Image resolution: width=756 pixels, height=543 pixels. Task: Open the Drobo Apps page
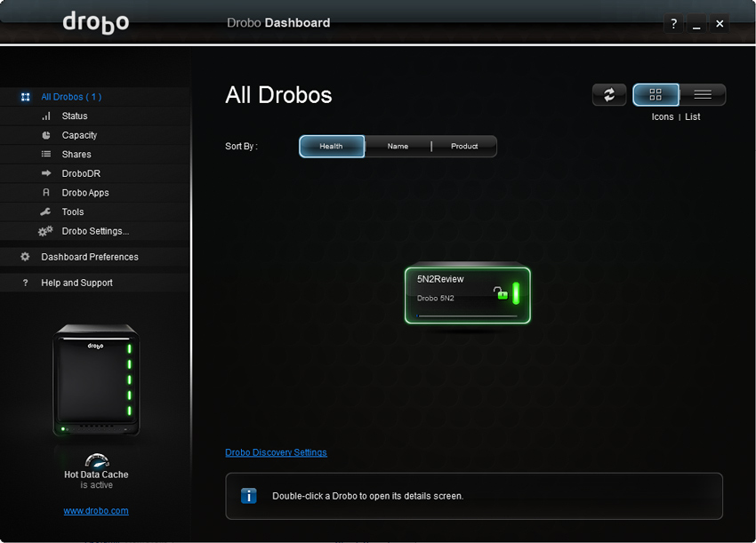85,193
